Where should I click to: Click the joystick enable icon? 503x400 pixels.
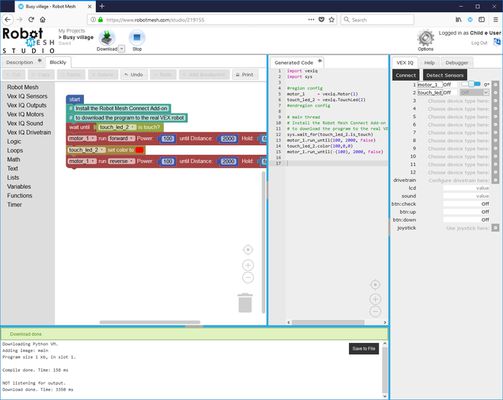pyautogui.click(x=495, y=228)
